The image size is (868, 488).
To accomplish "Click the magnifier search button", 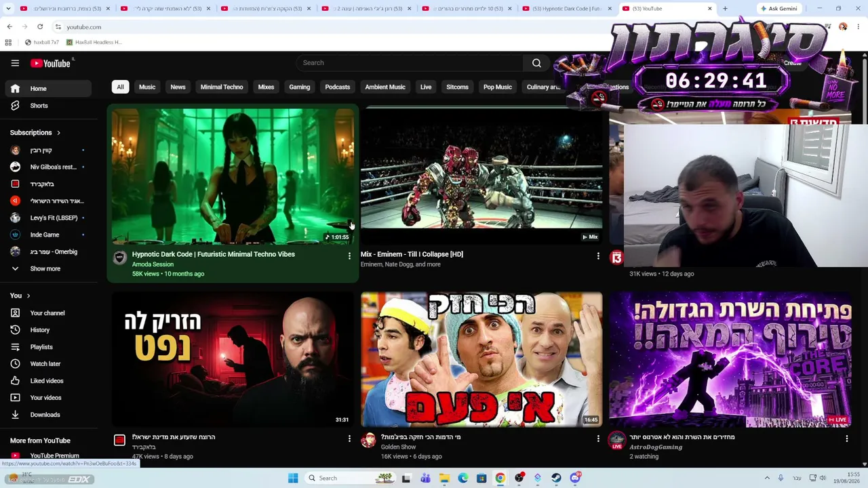I will click(536, 63).
